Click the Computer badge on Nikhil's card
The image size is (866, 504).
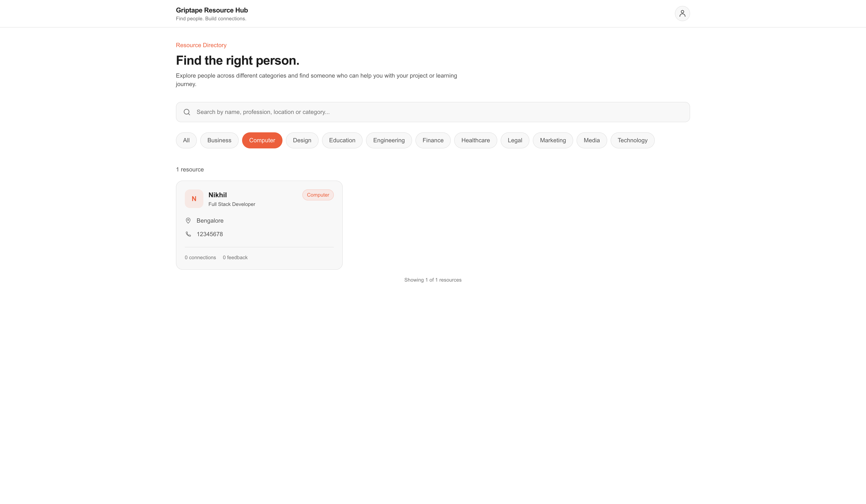318,195
